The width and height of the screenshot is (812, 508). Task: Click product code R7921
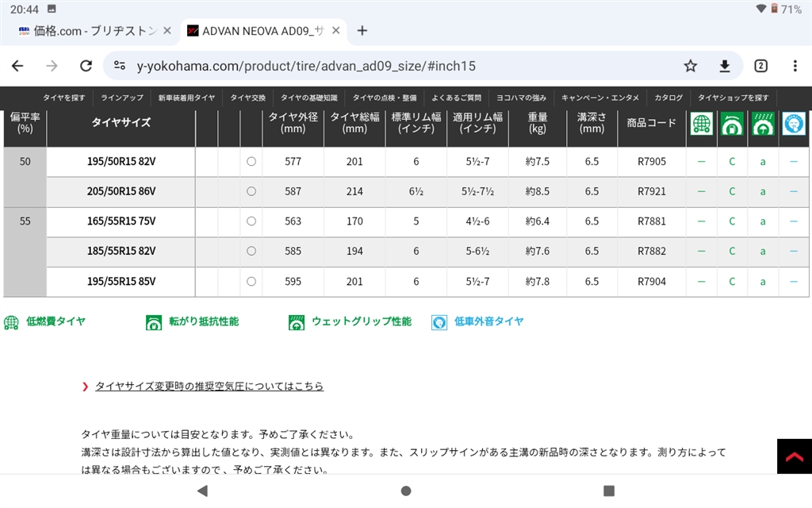(652, 191)
